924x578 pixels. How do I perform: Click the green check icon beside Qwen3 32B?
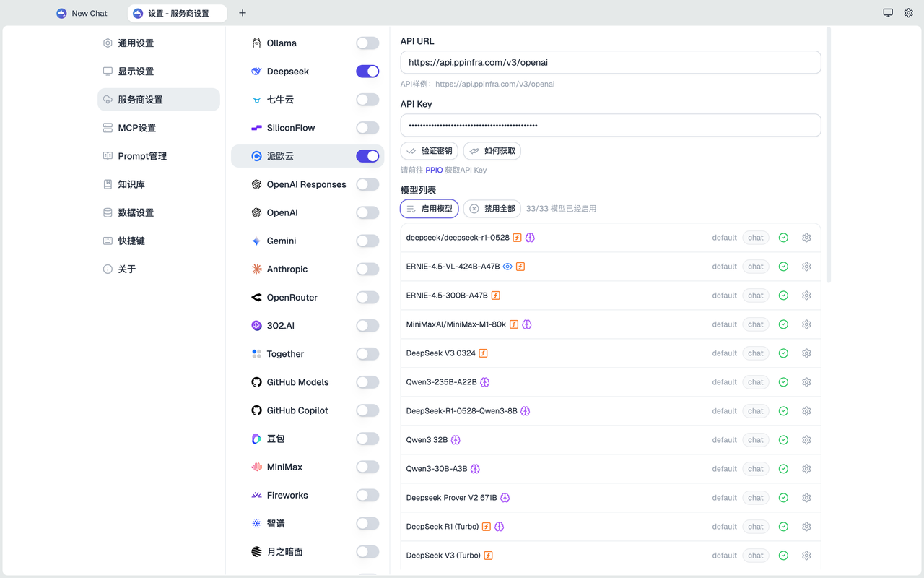coord(783,439)
